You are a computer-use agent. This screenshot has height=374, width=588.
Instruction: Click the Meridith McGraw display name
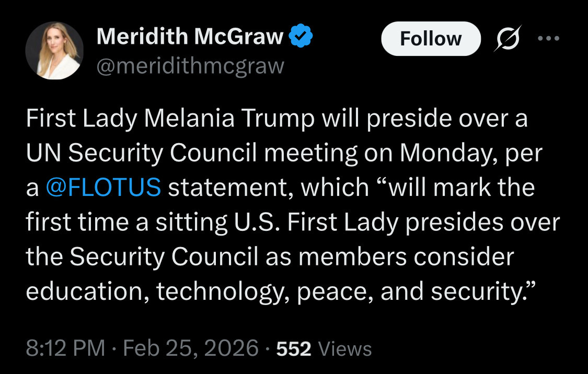pyautogui.click(x=190, y=36)
